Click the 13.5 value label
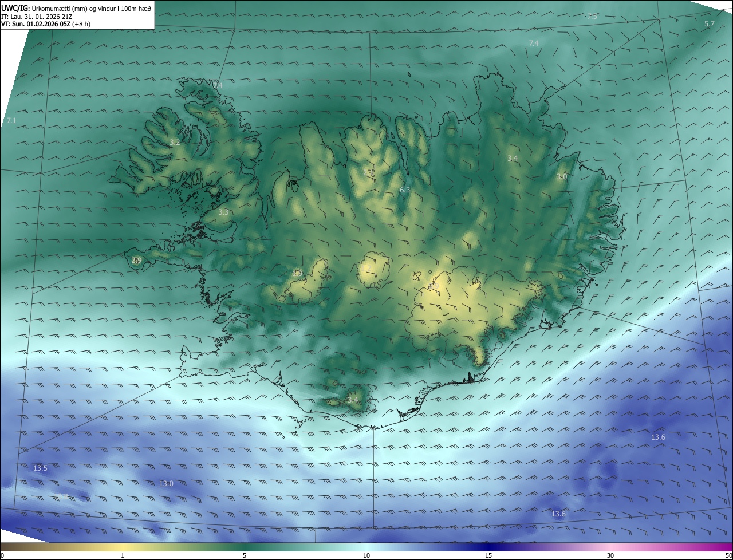 (40, 468)
